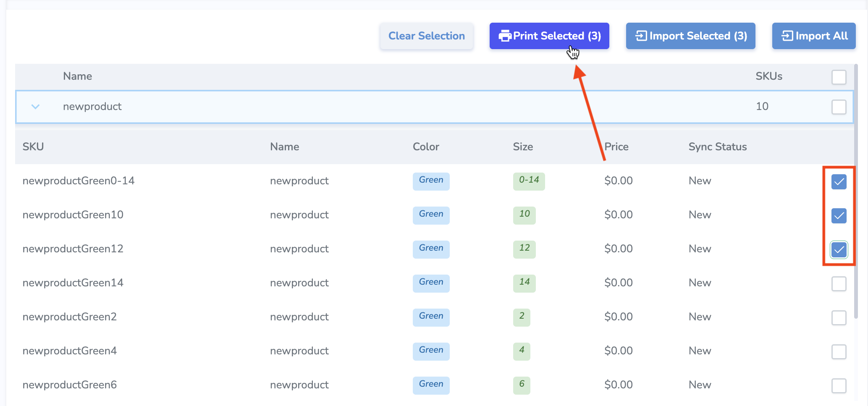The image size is (868, 406).
Task: Click the Sync Status column header
Action: 717,147
